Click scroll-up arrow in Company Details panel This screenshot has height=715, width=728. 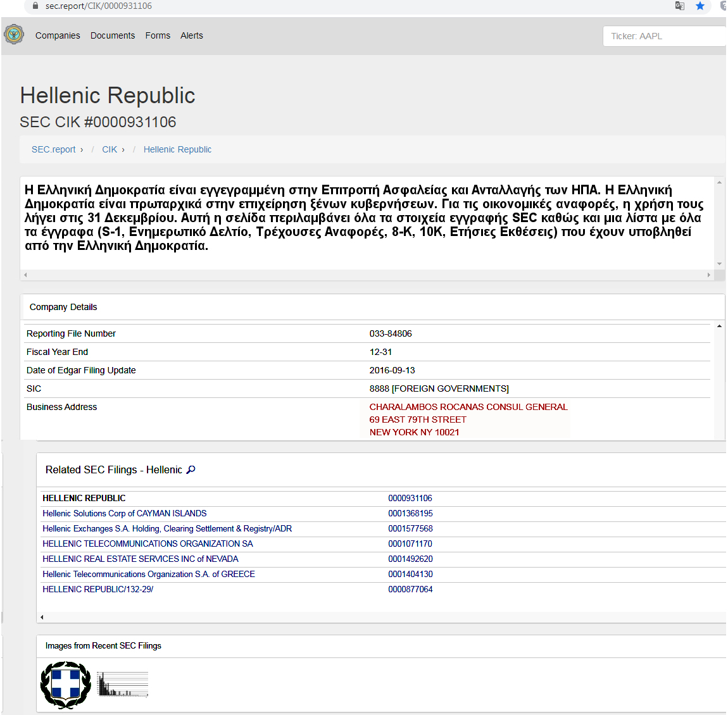(x=719, y=326)
